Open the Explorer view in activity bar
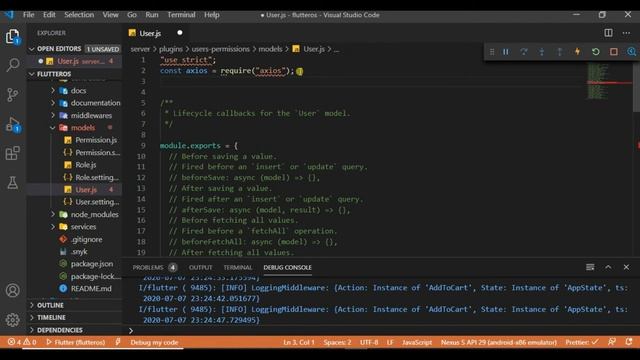 [13, 37]
